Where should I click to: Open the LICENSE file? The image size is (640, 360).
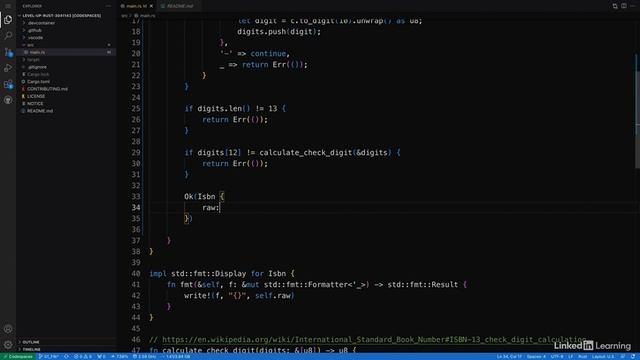click(36, 96)
